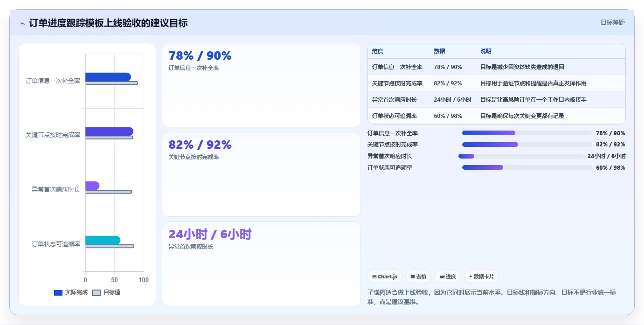
Task: Click the 目标差距 label in the header
Action: click(x=612, y=22)
